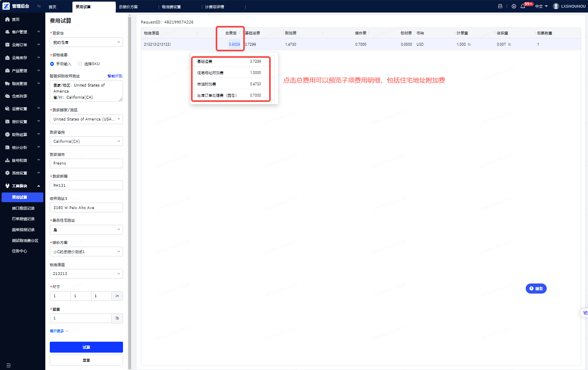Click the 管理后台 logo icon

tap(6, 6)
